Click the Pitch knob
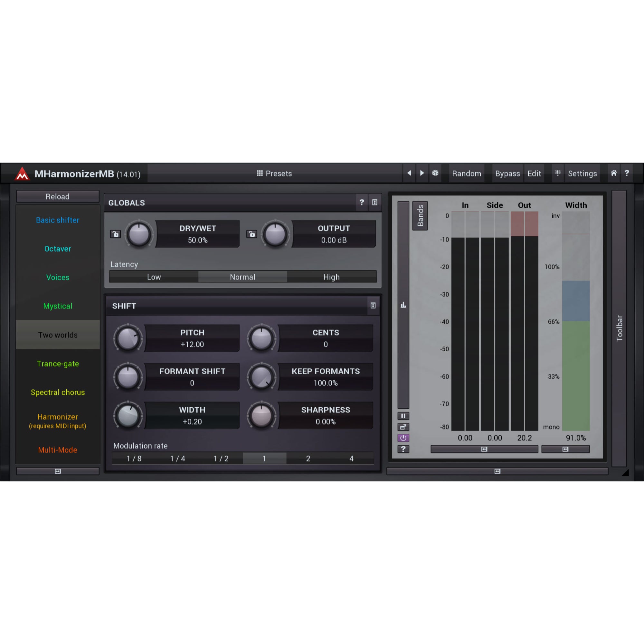The height and width of the screenshot is (644, 644). coord(128,338)
